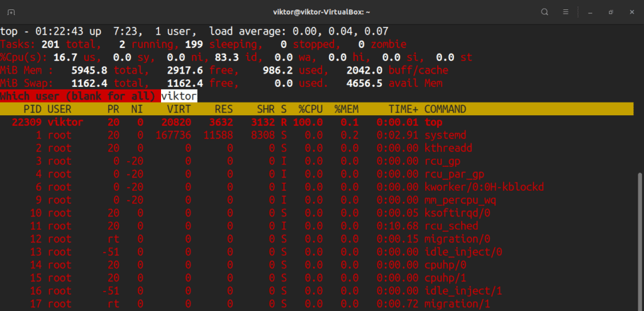
Task: Click the rcu_sched process name
Action: [451, 226]
